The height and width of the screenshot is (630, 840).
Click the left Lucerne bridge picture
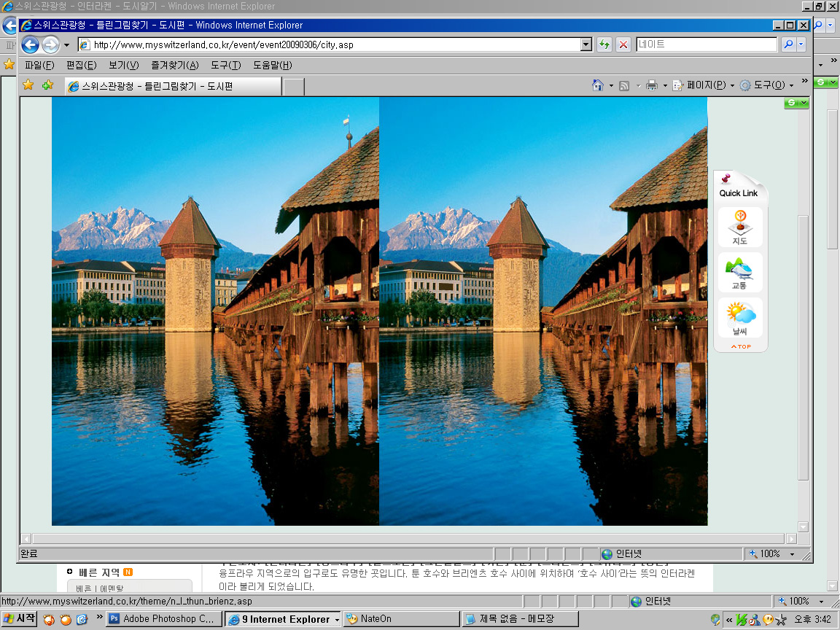(x=215, y=311)
